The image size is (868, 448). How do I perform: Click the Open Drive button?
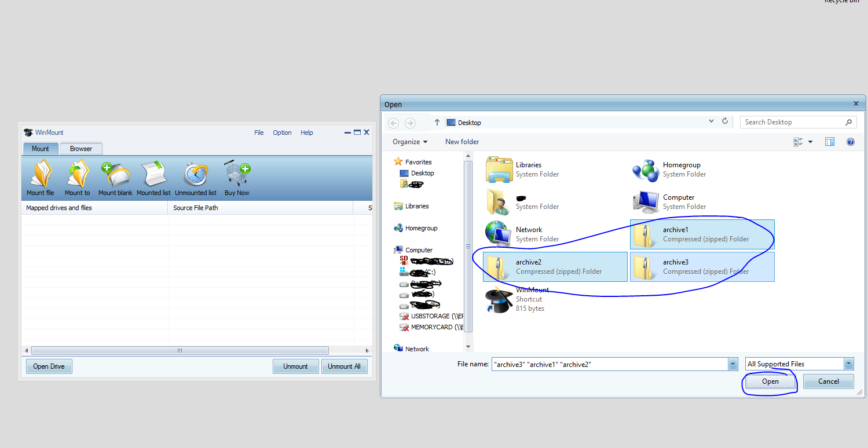tap(49, 366)
